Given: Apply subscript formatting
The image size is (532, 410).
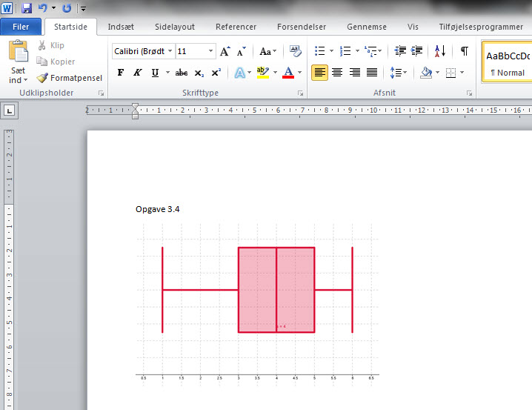Looking at the screenshot, I should [x=199, y=73].
